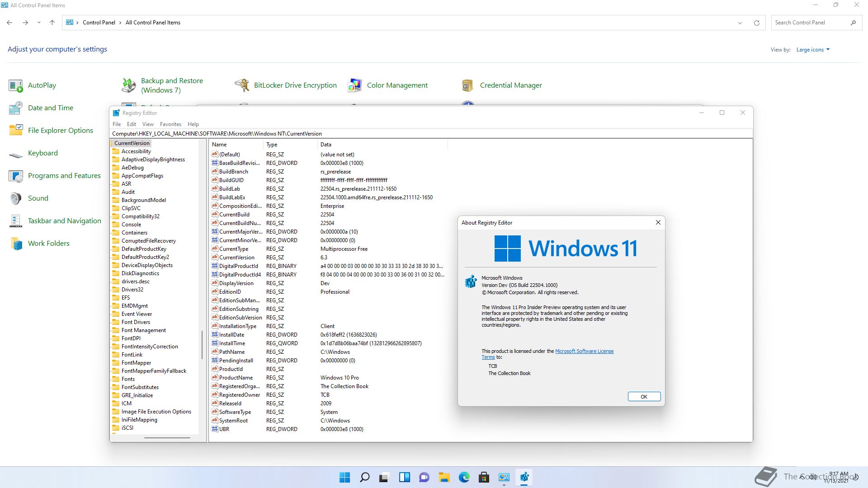Open View by Large icons dropdown
Screen dimensions: 868x488
[813, 50]
